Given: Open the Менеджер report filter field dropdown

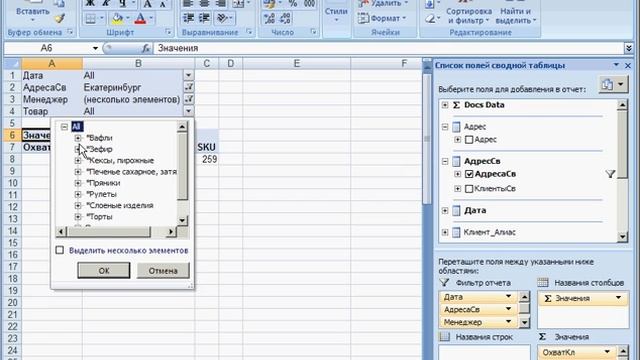Looking at the screenshot, I should click(x=508, y=322).
